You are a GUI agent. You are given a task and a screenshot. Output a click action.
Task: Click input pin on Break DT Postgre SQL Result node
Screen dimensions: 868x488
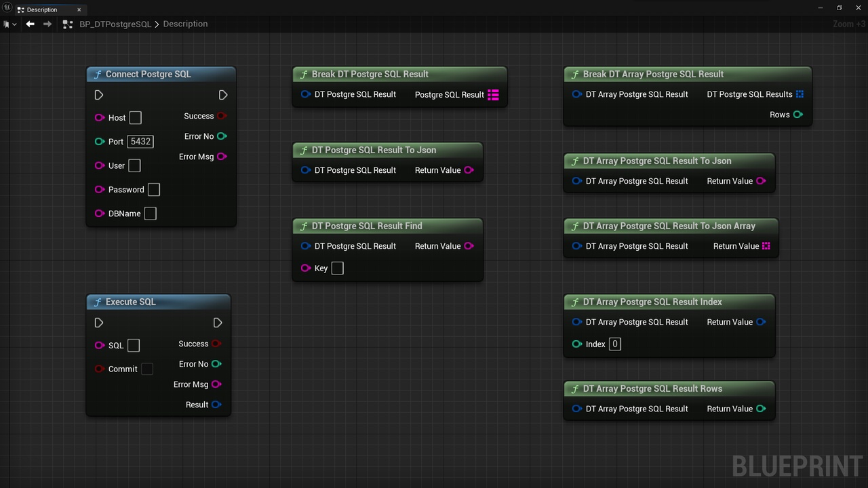coord(306,94)
